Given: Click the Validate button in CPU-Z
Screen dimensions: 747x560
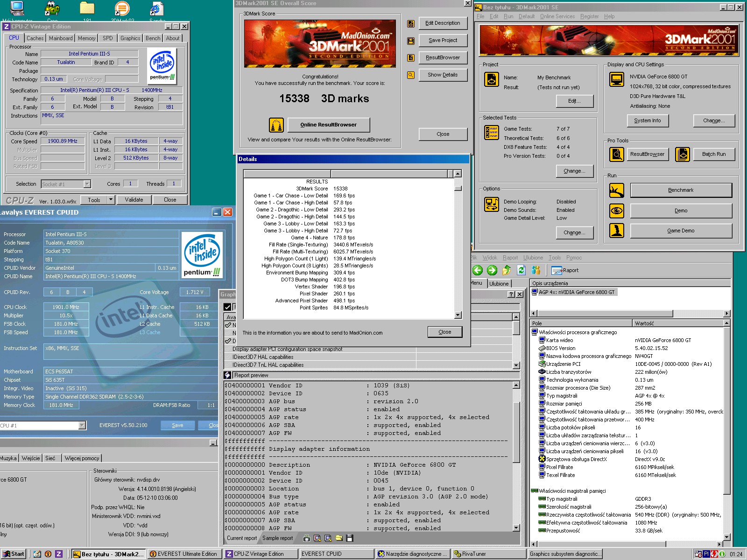Looking at the screenshot, I should 134,200.
